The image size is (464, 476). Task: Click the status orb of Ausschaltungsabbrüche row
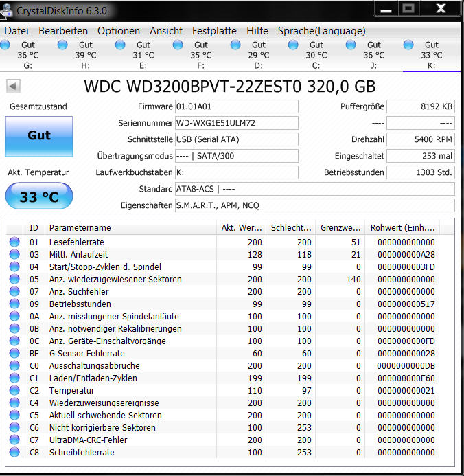(x=14, y=365)
